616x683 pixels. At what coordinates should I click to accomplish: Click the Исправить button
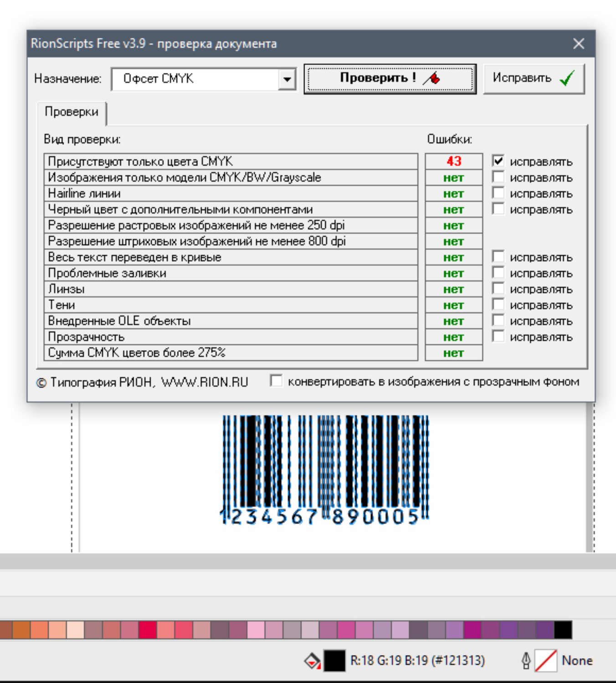(534, 79)
